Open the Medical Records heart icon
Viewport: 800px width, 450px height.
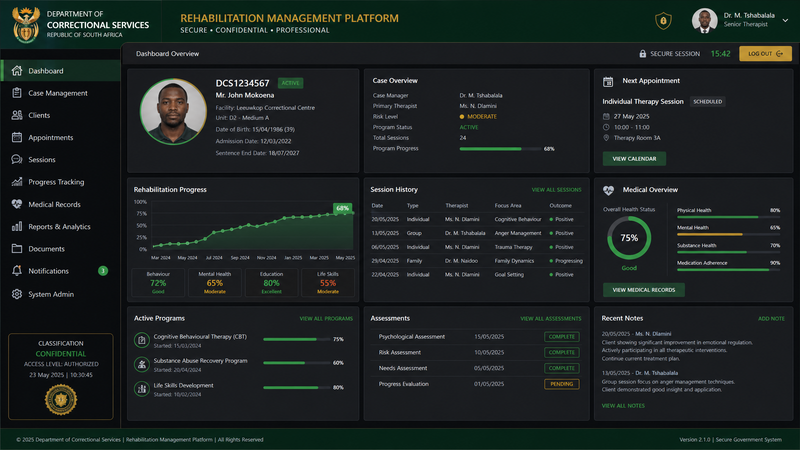point(17,204)
